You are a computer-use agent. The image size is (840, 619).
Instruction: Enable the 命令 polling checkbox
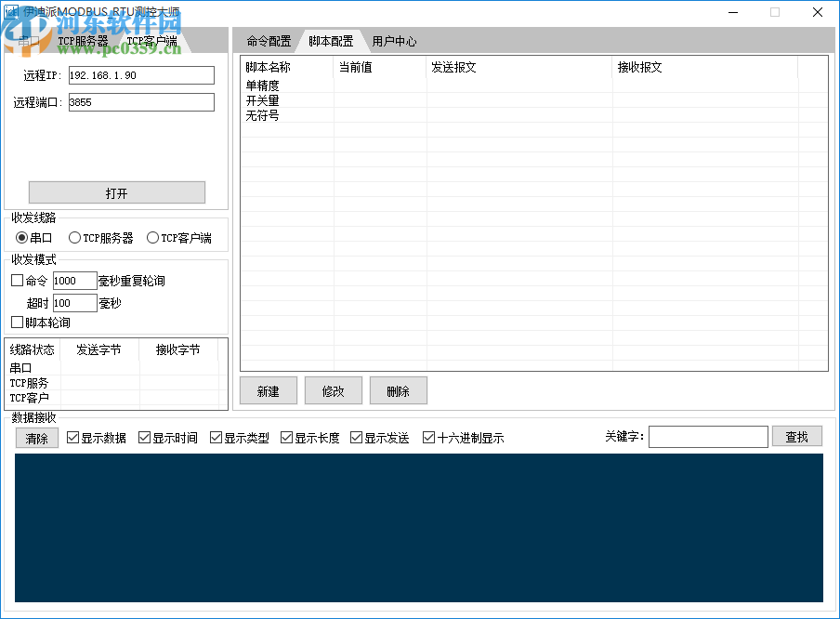point(16,280)
